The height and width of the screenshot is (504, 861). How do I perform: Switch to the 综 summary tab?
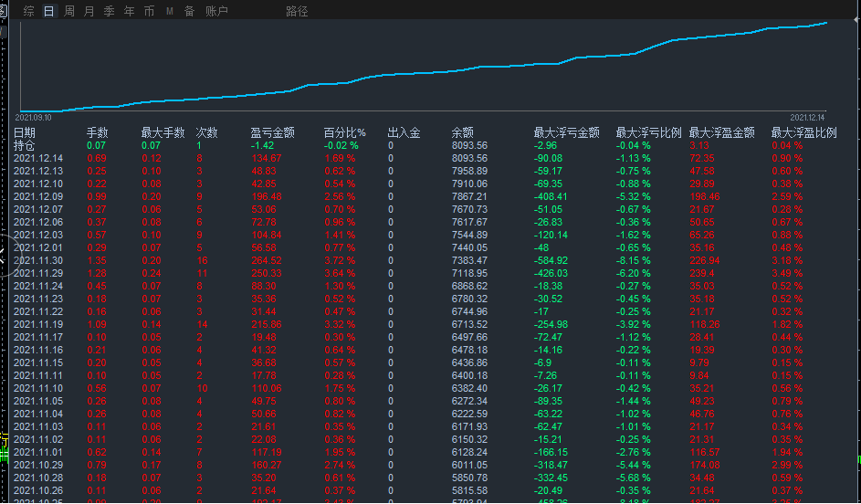click(29, 11)
